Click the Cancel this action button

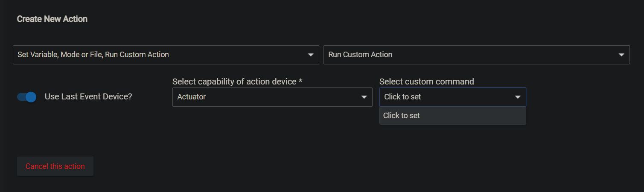pos(55,166)
